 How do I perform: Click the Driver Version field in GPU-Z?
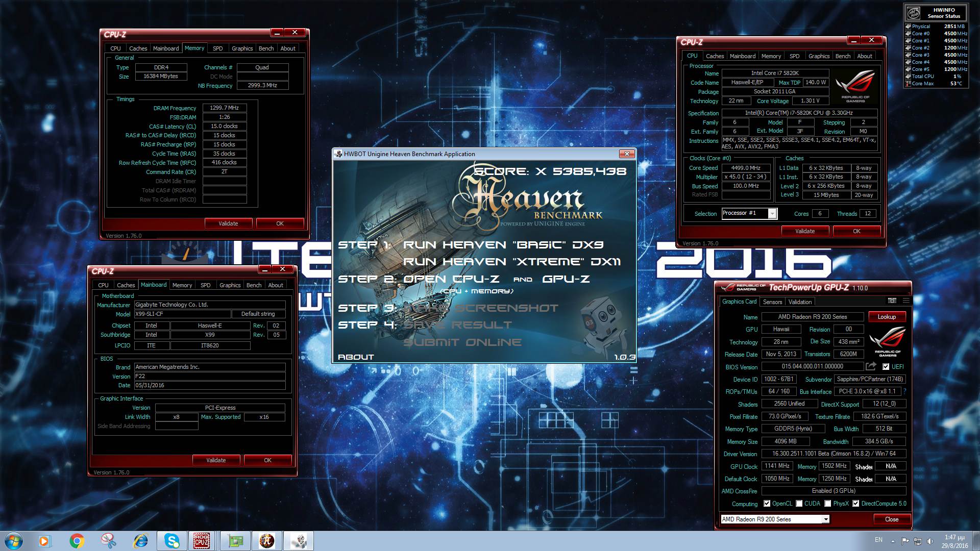point(834,454)
